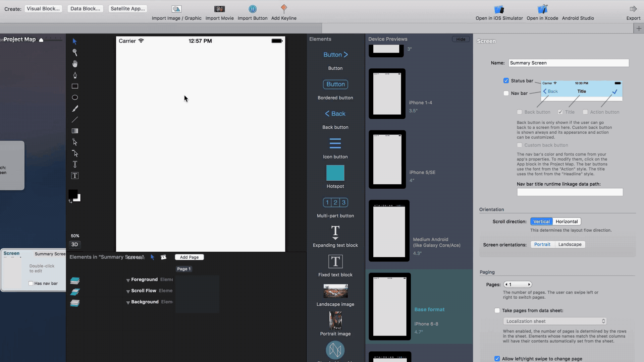
Task: Select the rectangle shape tool
Action: click(x=75, y=86)
